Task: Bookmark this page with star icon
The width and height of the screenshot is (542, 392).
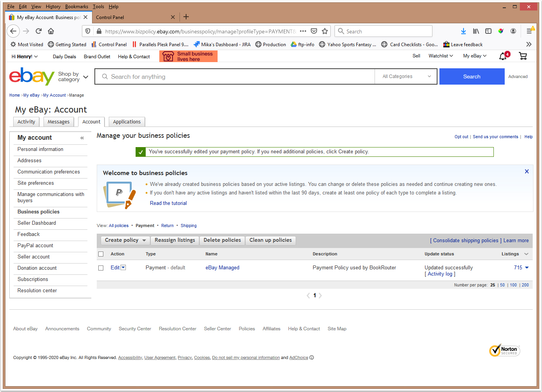Action: pyautogui.click(x=325, y=31)
